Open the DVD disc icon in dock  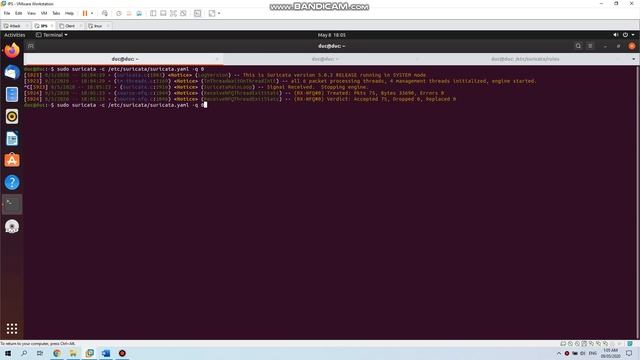point(12,227)
